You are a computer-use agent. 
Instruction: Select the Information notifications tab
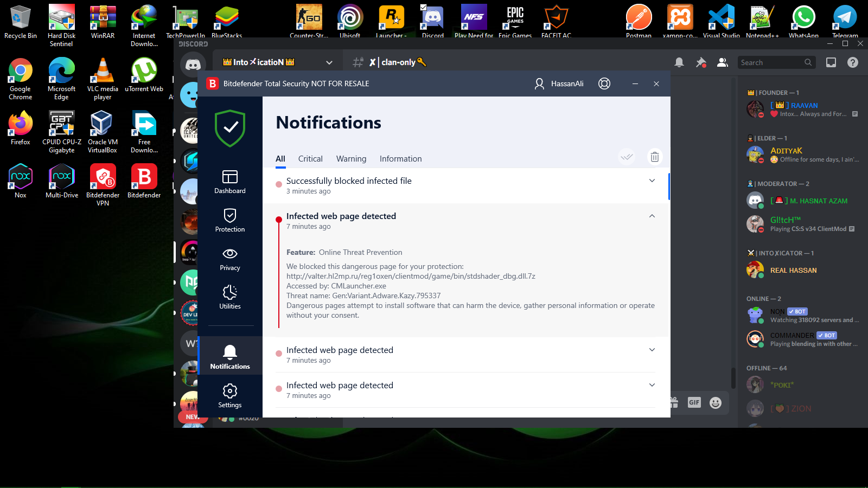coord(400,159)
